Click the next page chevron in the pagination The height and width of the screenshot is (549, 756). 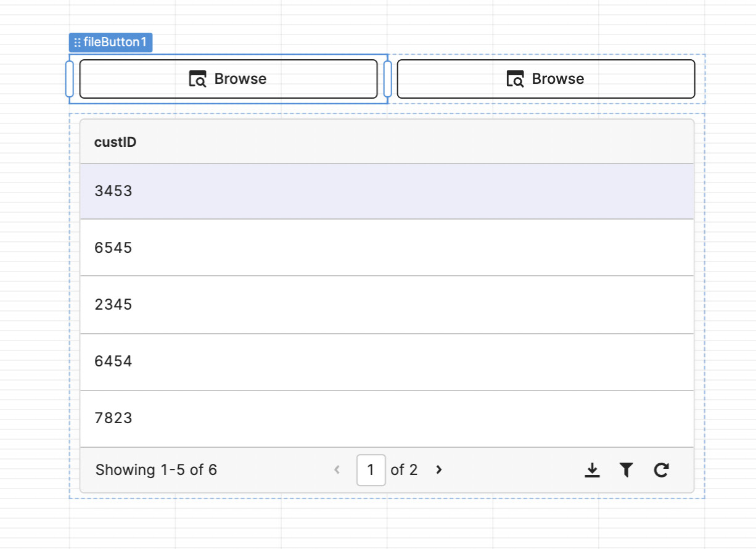(438, 470)
